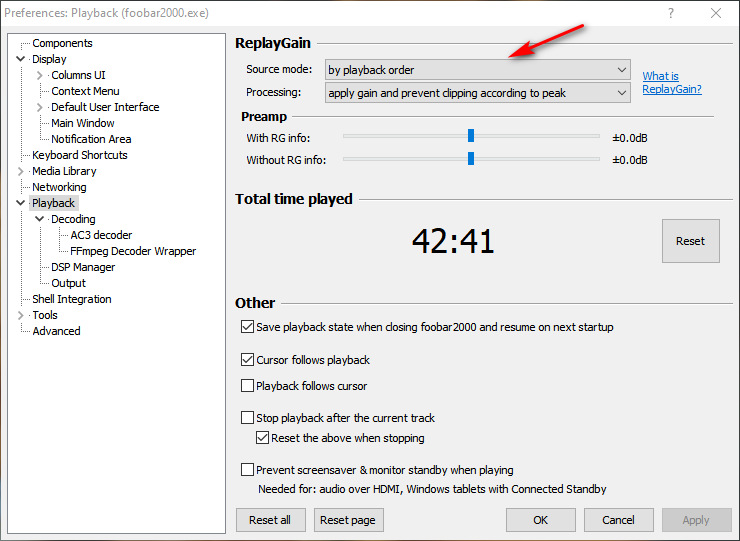The width and height of the screenshot is (740, 541).
Task: Enable Stop playback after current track
Action: (x=248, y=418)
